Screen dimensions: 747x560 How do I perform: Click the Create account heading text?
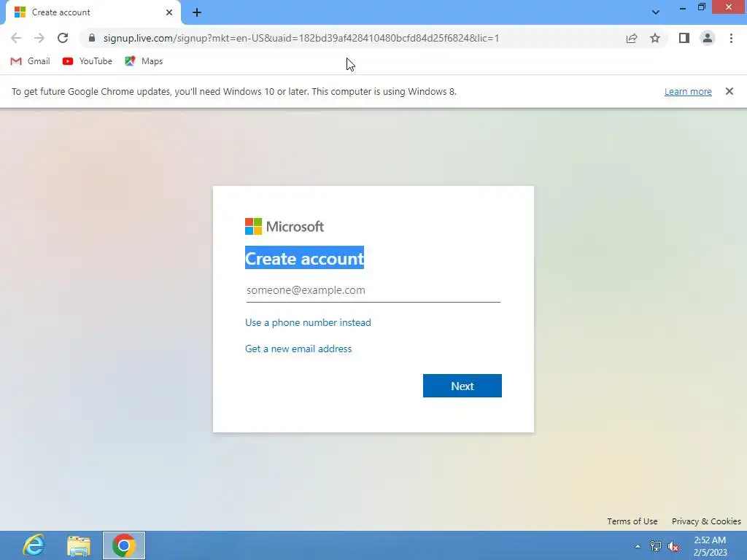click(304, 258)
